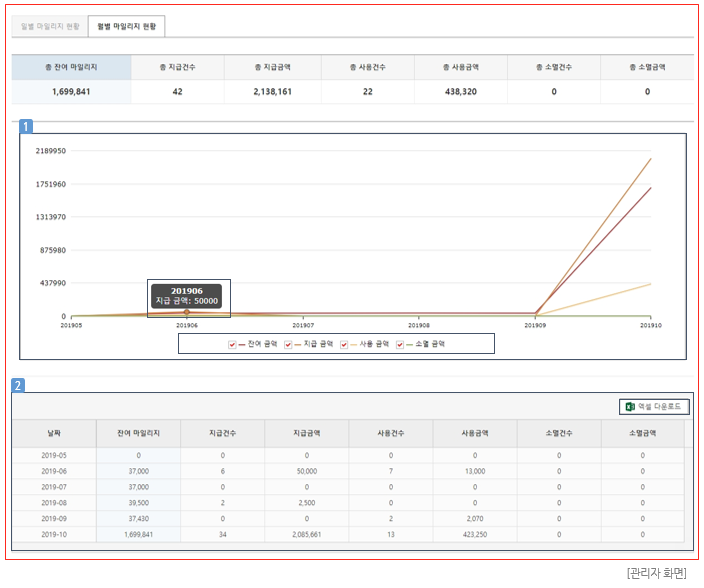
Task: Click the 201906 data point on chart
Action: (187, 313)
